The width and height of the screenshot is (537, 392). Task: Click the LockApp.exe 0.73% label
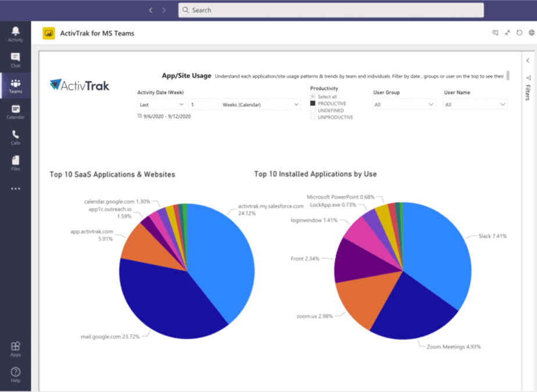coord(333,205)
